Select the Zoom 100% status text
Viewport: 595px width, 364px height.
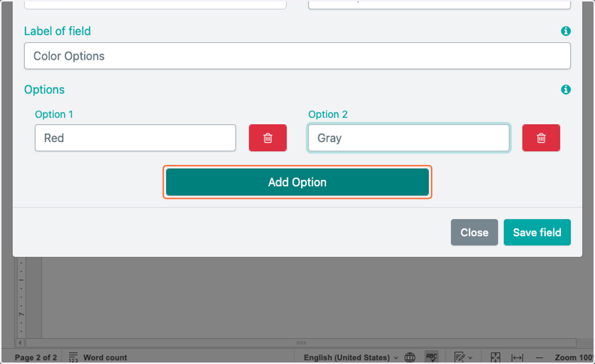574,357
